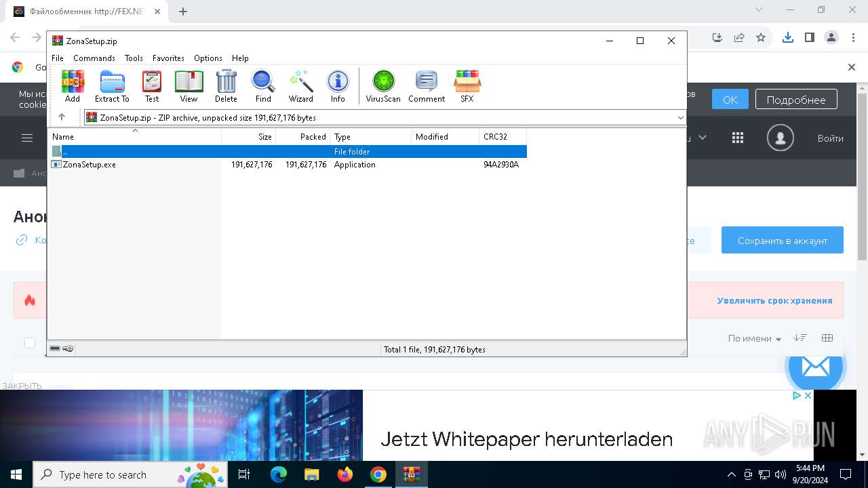This screenshot has width=868, height=488.
Task: Click the SFX toolbar icon
Action: [467, 86]
